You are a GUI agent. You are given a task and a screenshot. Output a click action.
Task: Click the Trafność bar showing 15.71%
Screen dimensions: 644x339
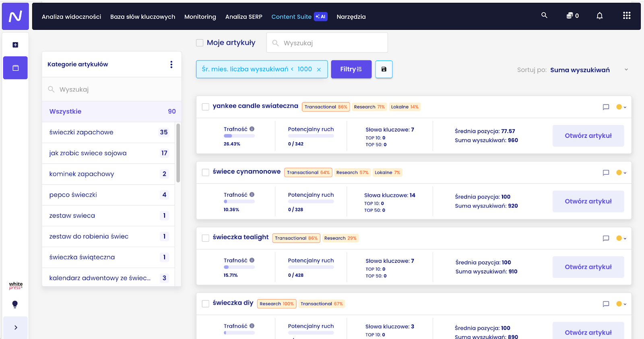[239, 267]
